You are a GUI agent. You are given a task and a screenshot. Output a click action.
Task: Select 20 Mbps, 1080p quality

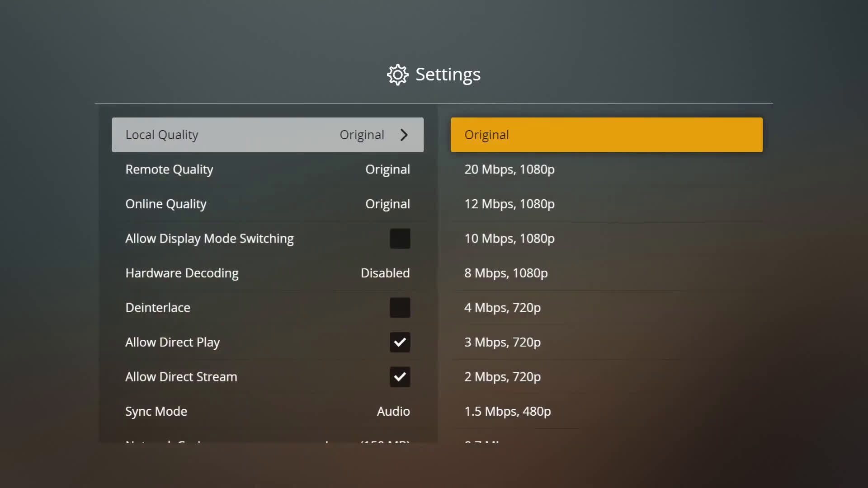pyautogui.click(x=606, y=169)
